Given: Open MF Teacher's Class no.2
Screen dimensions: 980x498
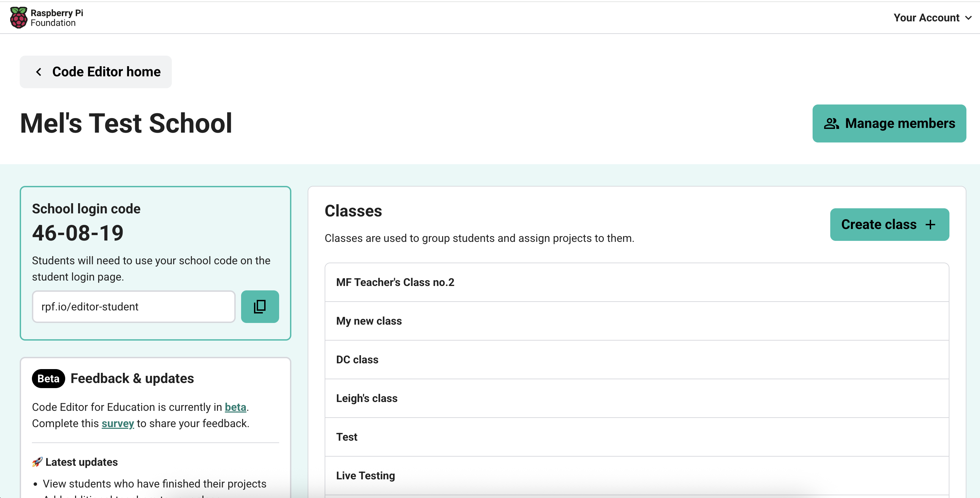Looking at the screenshot, I should 395,282.
